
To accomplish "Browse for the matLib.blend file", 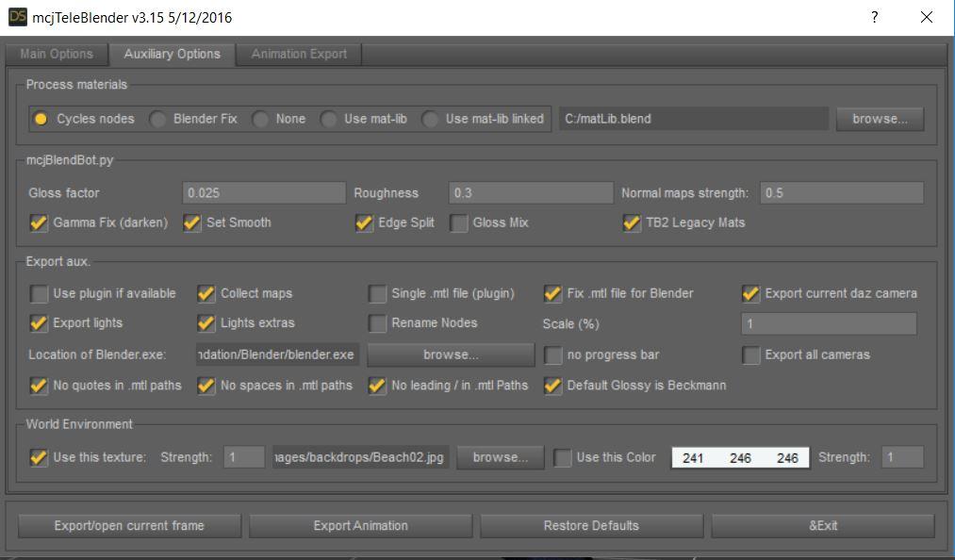I will (880, 119).
